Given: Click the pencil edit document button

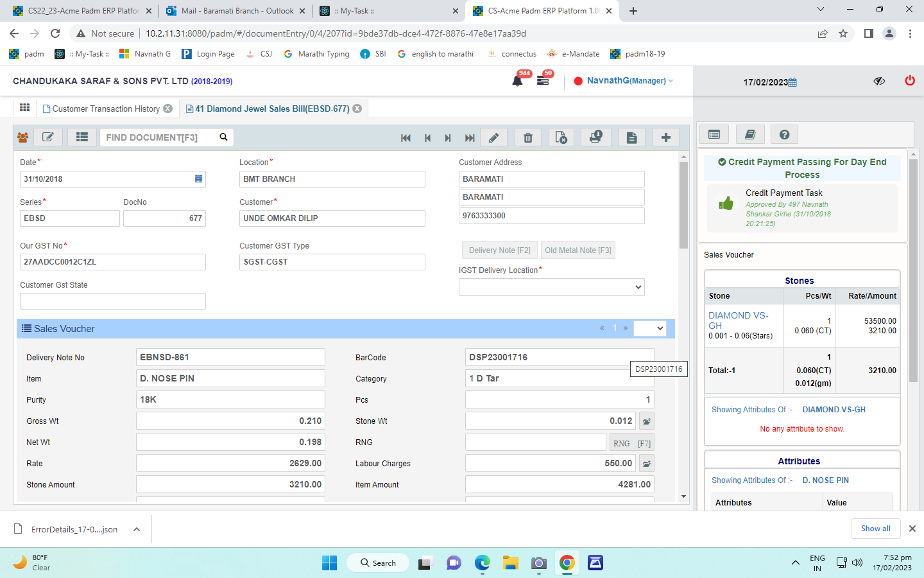Looking at the screenshot, I should [493, 137].
